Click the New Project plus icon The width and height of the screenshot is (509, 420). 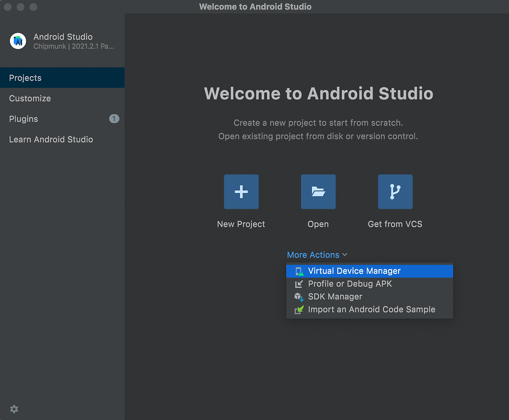[241, 192]
